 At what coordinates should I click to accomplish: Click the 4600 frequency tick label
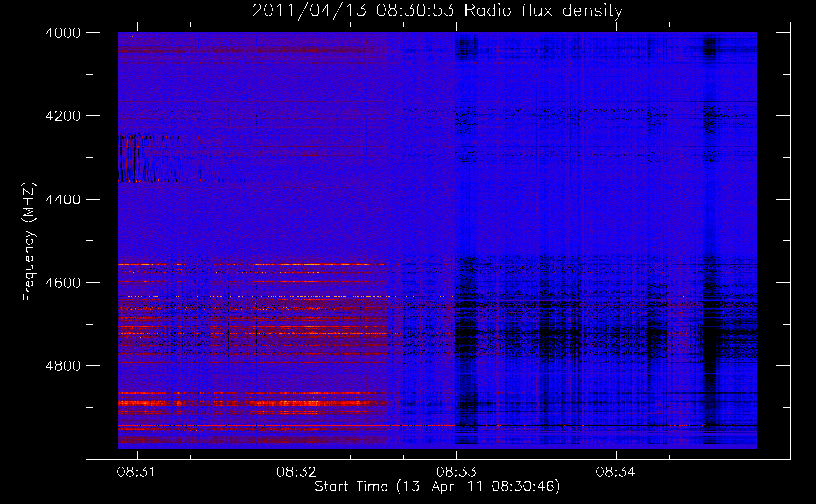63,283
